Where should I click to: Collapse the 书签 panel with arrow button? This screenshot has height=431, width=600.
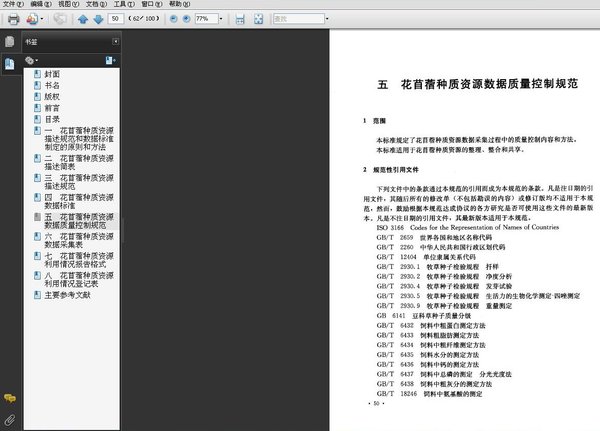(x=115, y=41)
